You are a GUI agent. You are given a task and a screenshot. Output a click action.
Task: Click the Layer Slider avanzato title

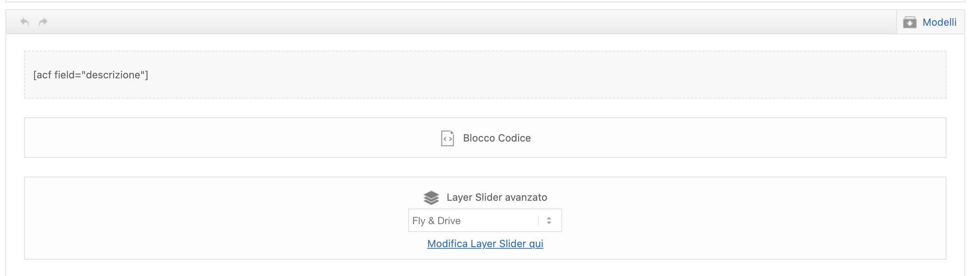point(497,197)
